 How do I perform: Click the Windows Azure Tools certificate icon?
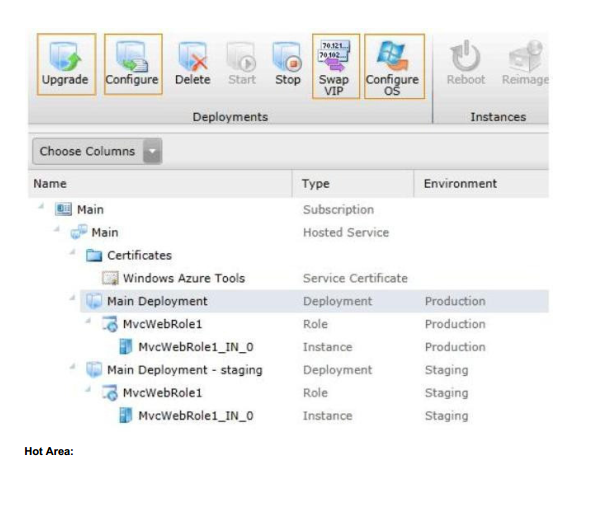coord(110,278)
